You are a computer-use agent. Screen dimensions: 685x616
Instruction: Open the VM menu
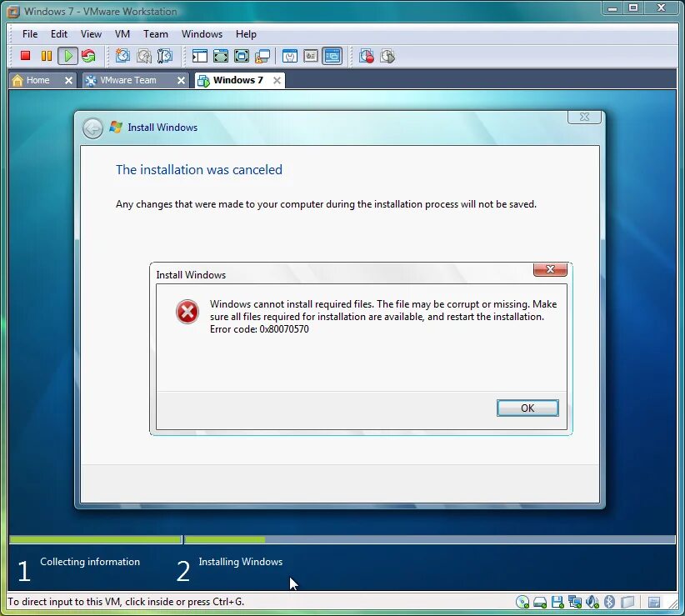point(122,34)
